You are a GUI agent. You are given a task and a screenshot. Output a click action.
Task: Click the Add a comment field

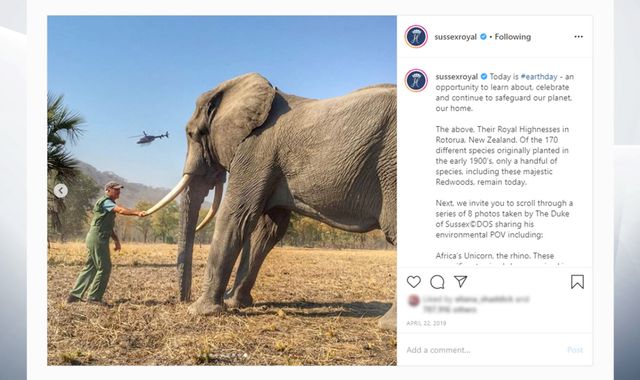tap(482, 350)
